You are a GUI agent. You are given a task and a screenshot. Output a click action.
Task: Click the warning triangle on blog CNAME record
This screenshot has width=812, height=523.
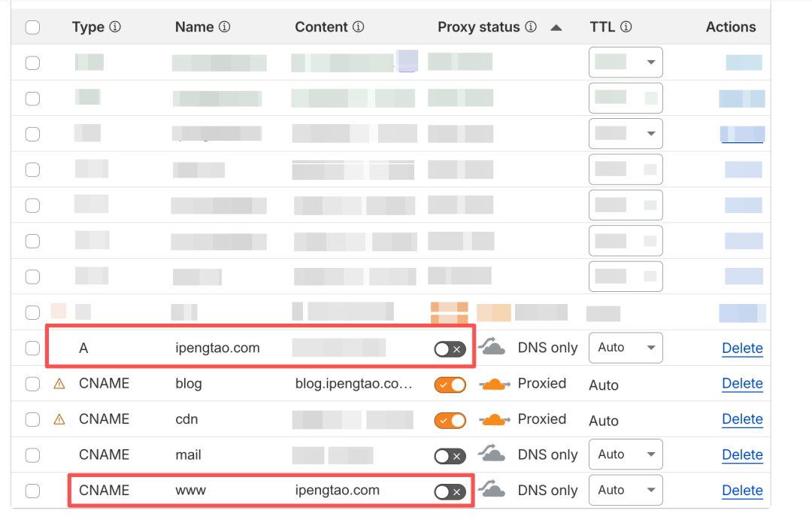[60, 383]
